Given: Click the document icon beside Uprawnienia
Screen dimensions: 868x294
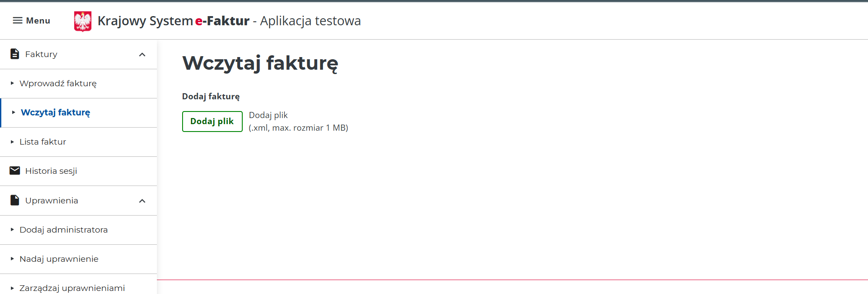Looking at the screenshot, I should click(14, 200).
